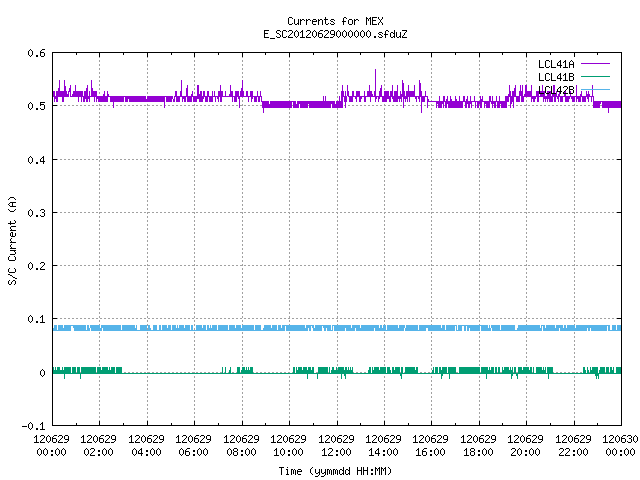Click the 0.1 y-axis tick value

[37, 319]
